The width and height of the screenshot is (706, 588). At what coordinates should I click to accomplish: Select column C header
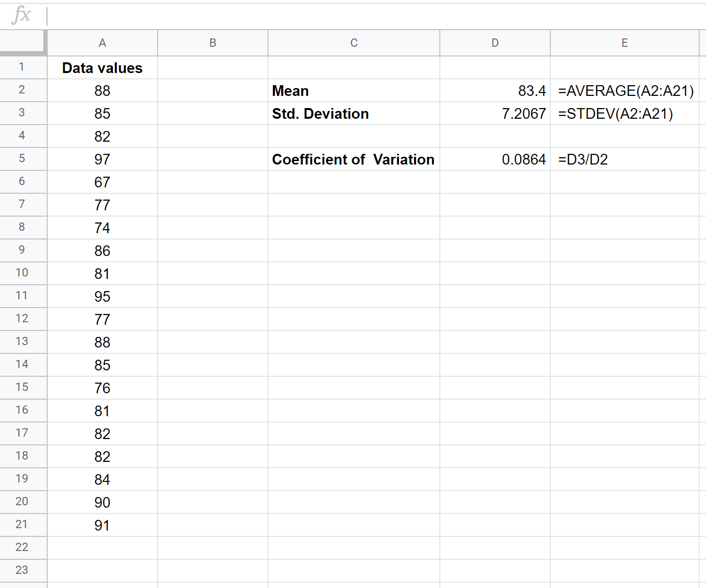tap(354, 43)
